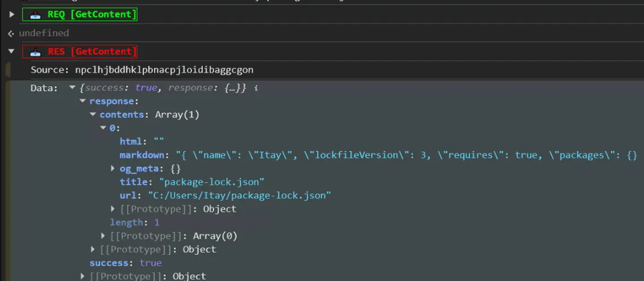This screenshot has height=281, width=644.
Task: Click the return-value arrow before undefined
Action: pos(11,33)
